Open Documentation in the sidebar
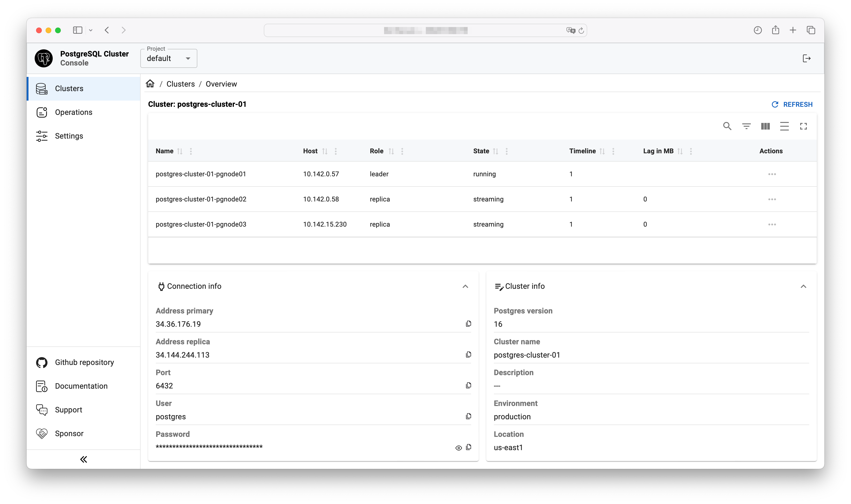Viewport: 851px width, 504px height. pyautogui.click(x=83, y=386)
